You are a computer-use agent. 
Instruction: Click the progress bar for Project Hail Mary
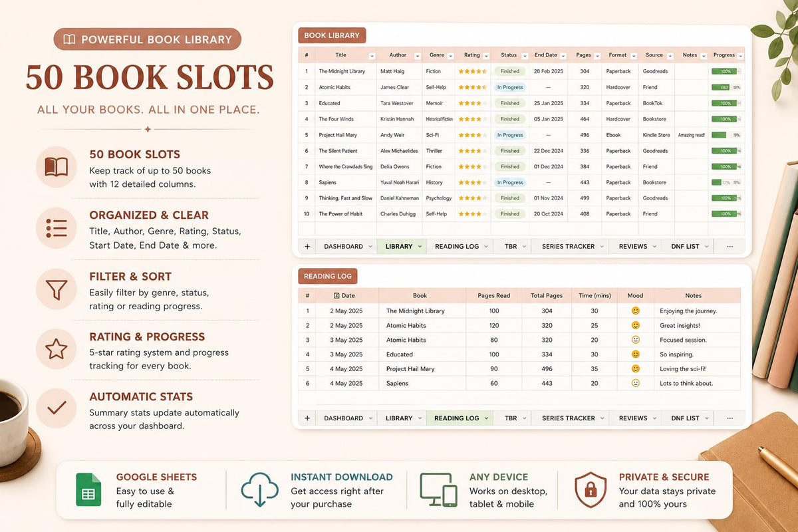coord(726,135)
